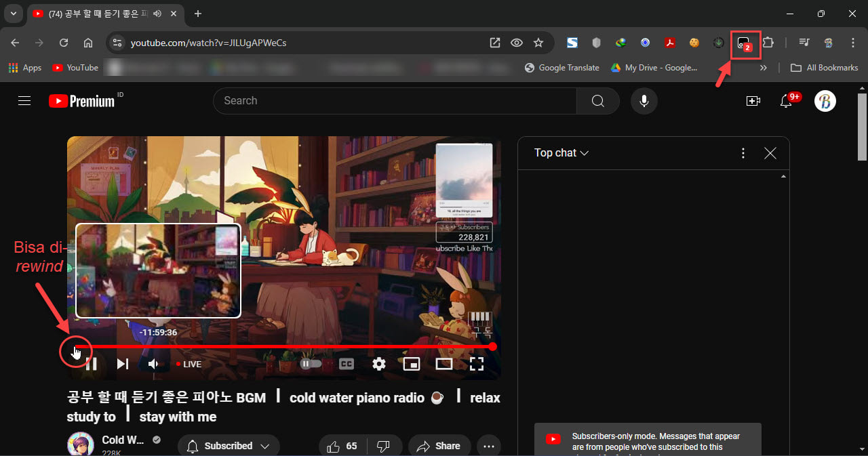This screenshot has height=456, width=868.
Task: Open the tab search dropdown arrow
Action: coord(14,14)
